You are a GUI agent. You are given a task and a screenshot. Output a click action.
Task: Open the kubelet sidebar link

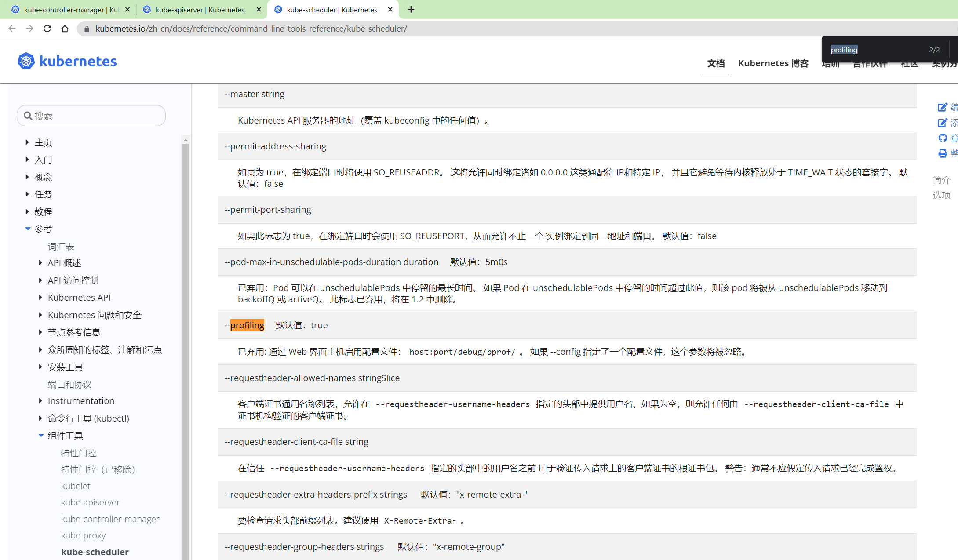76,486
